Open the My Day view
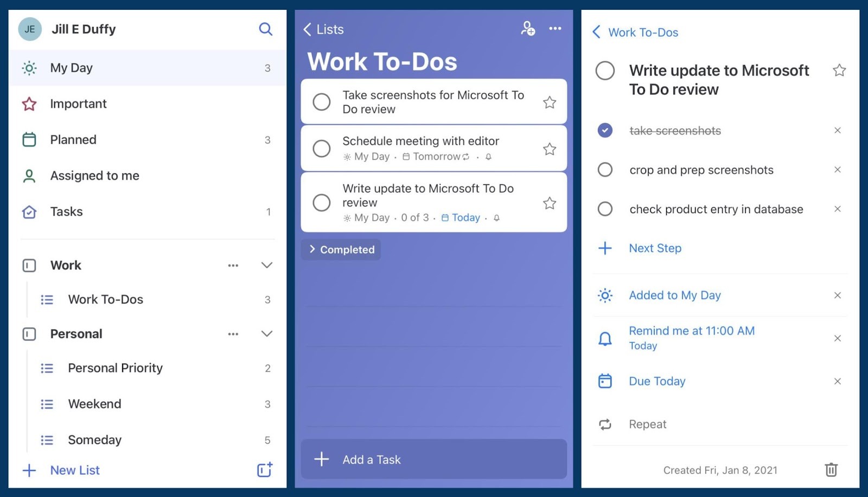The image size is (868, 497). coord(71,68)
